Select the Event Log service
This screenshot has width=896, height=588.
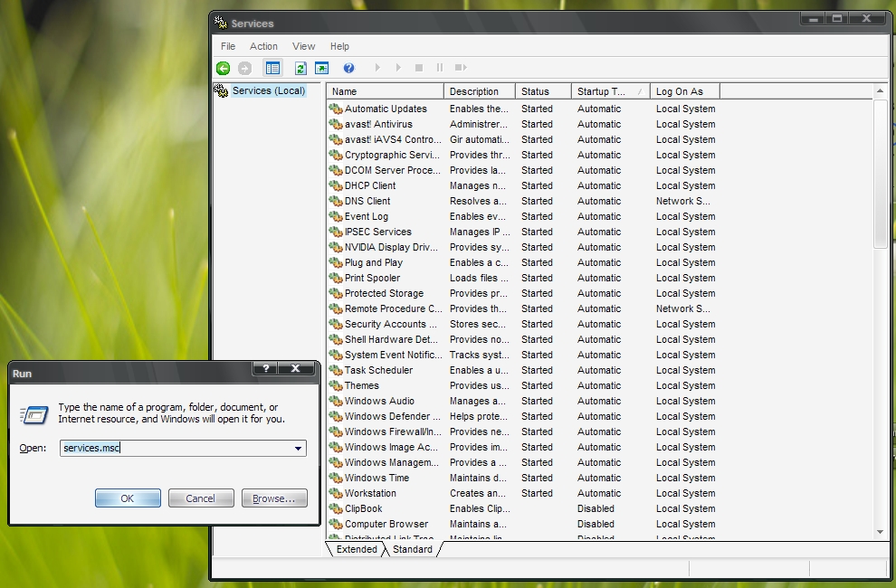click(523, 216)
